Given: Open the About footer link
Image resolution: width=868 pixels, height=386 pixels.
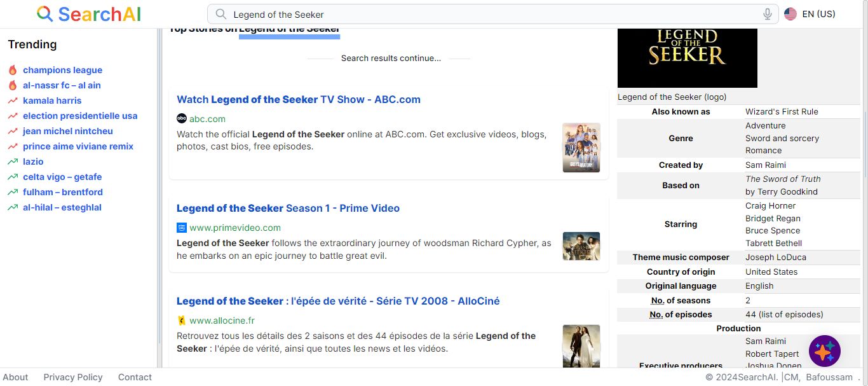Looking at the screenshot, I should [15, 377].
